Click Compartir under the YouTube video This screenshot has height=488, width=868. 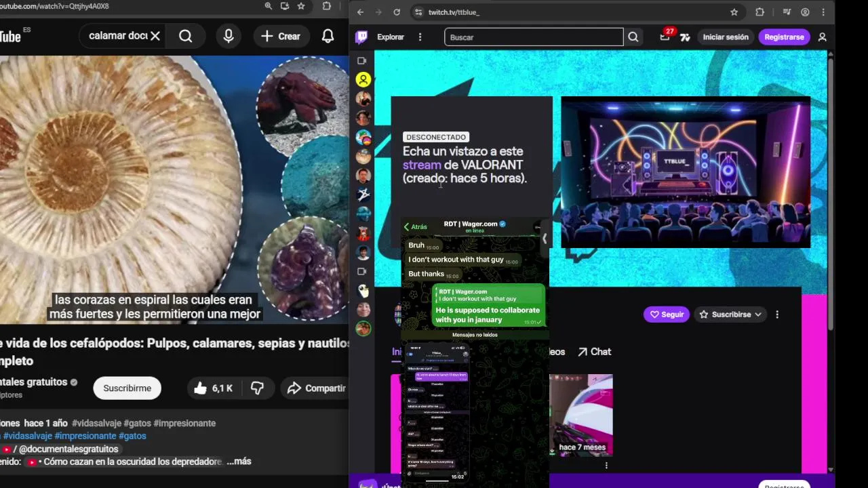pyautogui.click(x=316, y=388)
